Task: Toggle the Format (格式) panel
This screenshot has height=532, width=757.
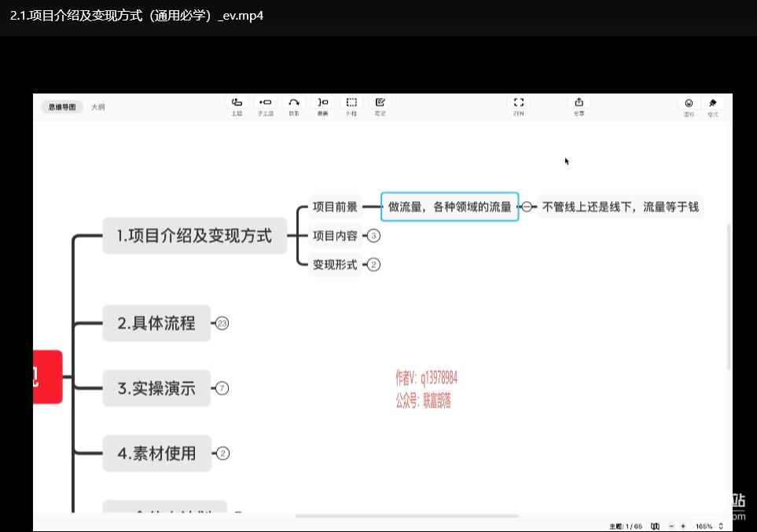Action: pos(713,104)
